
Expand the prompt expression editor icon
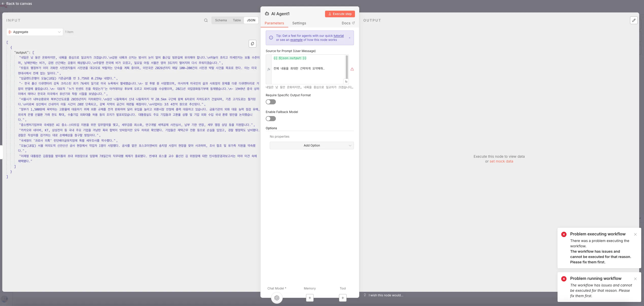(346, 82)
